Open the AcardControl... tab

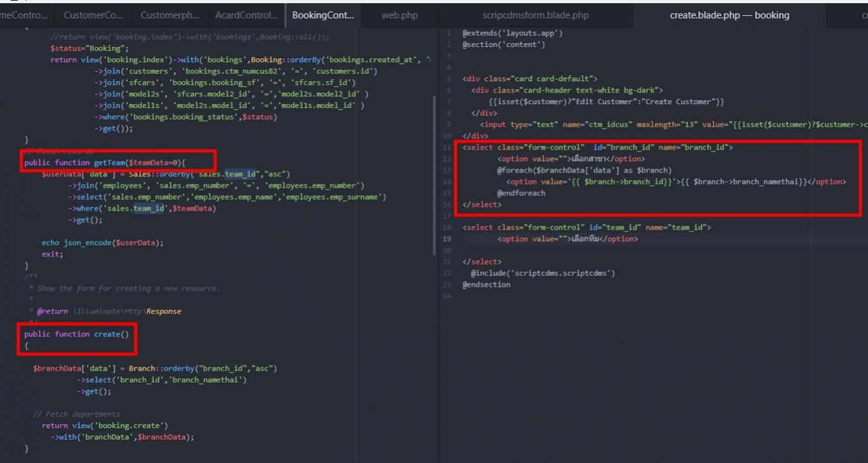[246, 15]
